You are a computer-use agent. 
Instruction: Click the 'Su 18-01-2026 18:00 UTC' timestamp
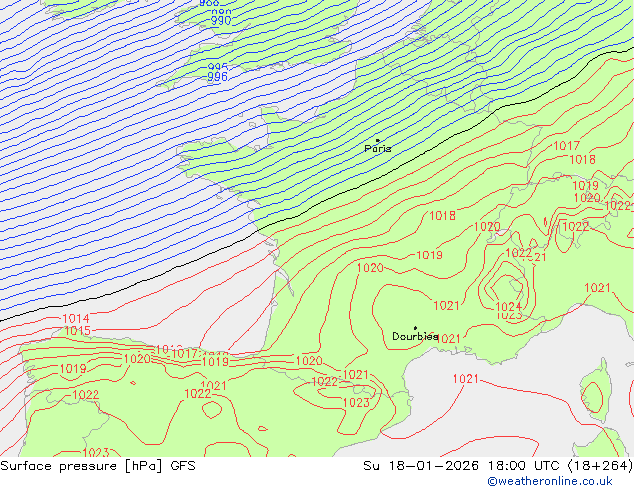(461, 466)
